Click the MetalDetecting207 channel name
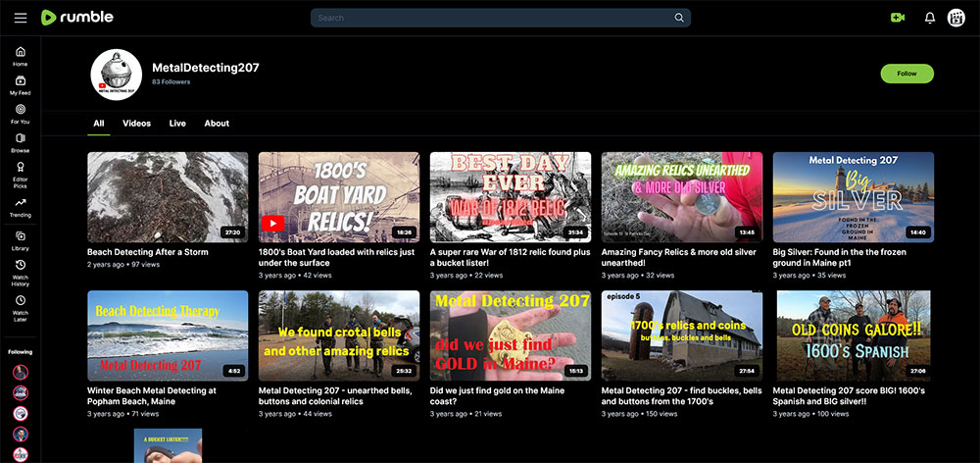 206,68
